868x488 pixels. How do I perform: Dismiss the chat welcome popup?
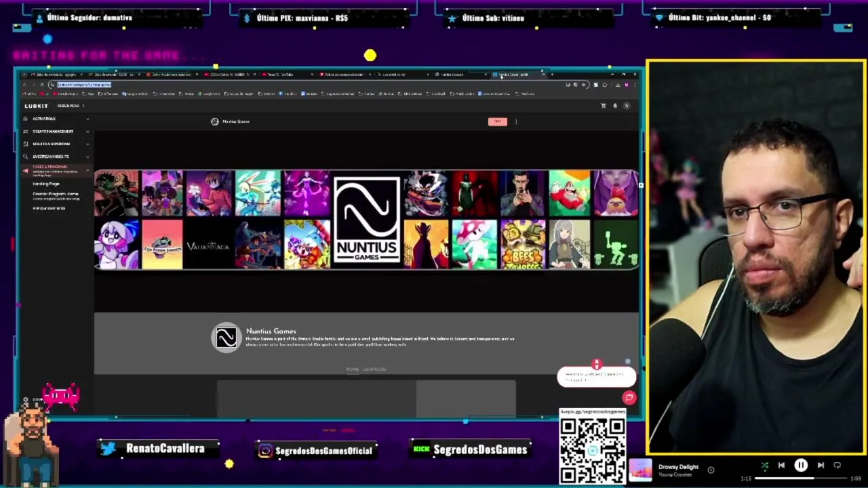pyautogui.click(x=628, y=362)
